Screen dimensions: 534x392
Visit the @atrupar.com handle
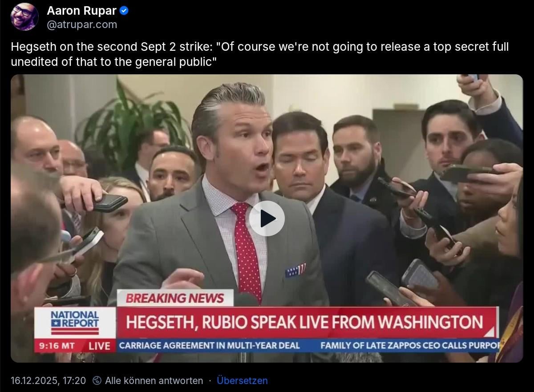[82, 24]
